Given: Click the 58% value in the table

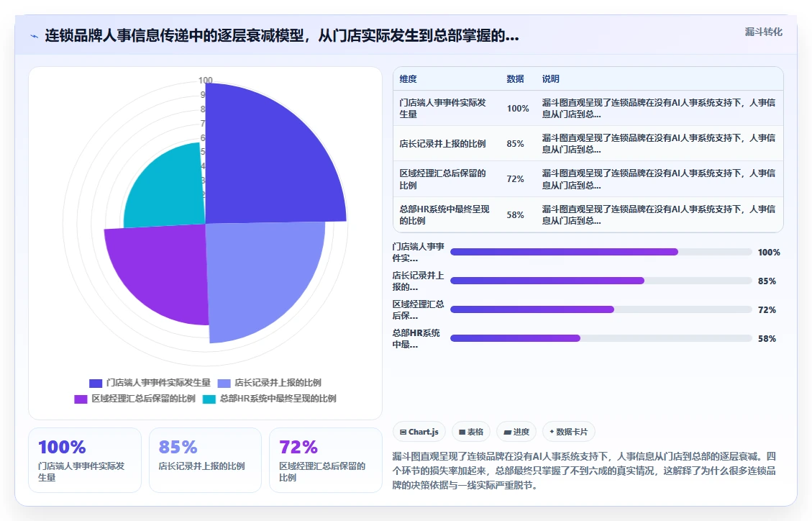Looking at the screenshot, I should point(515,214).
